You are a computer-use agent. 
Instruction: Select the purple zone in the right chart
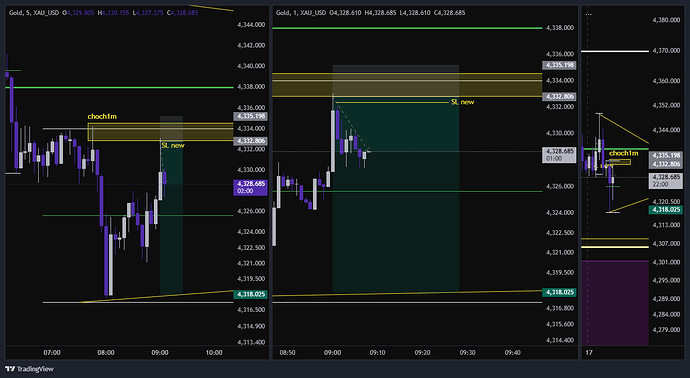(615, 303)
